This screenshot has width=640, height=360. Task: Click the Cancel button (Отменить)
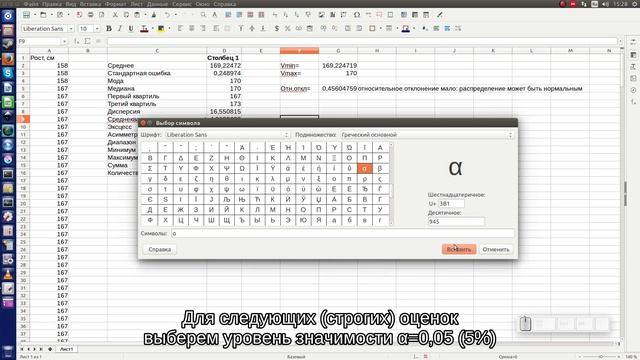[x=496, y=249]
